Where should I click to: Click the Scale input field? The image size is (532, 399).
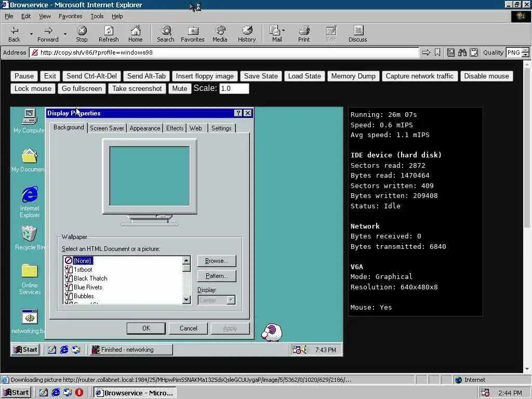[x=234, y=88]
